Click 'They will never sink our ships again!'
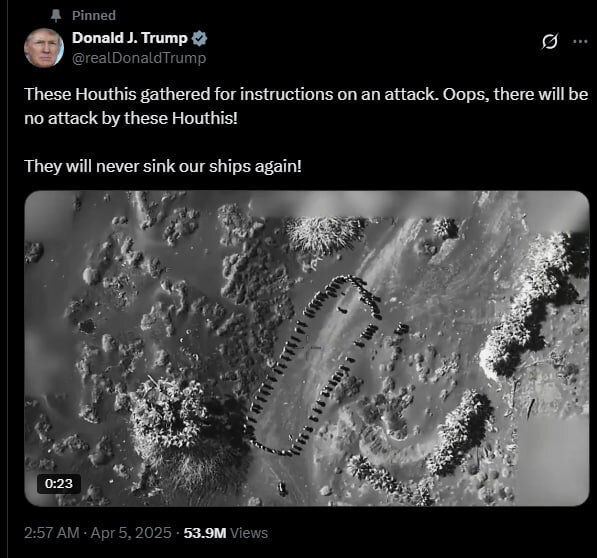Screen dimensions: 597x558 163,166
